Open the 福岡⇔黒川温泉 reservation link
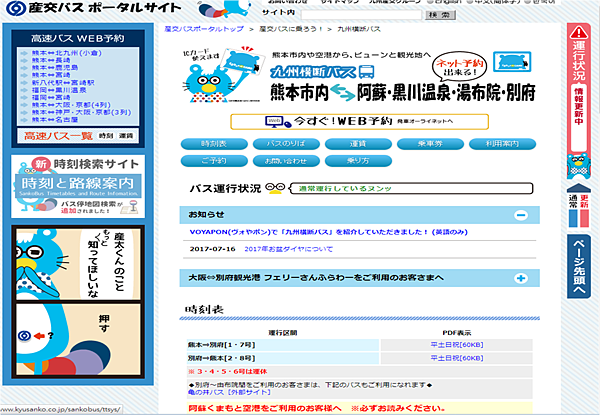 (x=59, y=90)
